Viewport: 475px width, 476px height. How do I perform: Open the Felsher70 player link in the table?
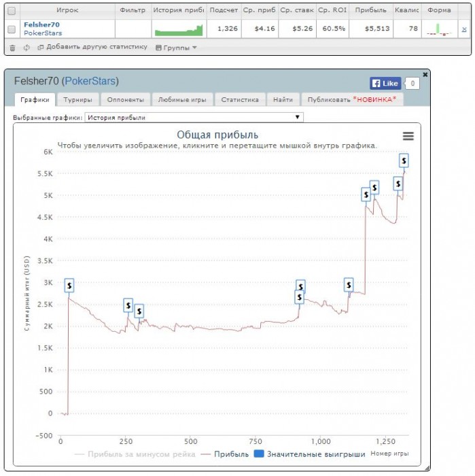[x=41, y=24]
